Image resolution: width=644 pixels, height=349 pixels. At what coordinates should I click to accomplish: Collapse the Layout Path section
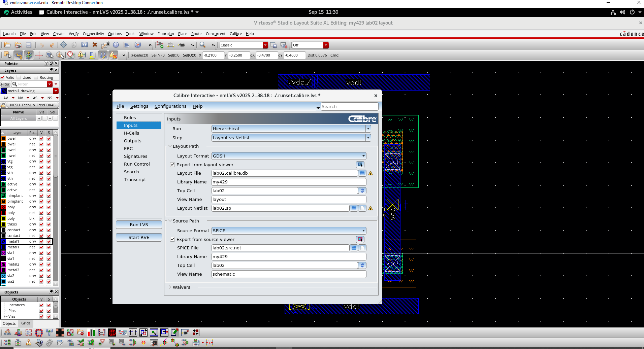coord(170,146)
